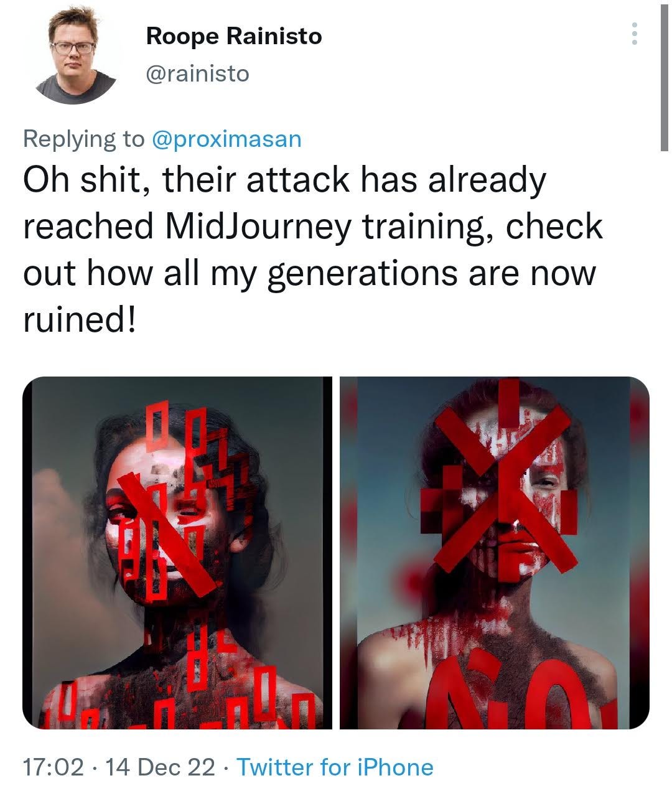This screenshot has height=801, width=672.
Task: Click the word 'MidJourney' in the tweet
Action: 258,227
